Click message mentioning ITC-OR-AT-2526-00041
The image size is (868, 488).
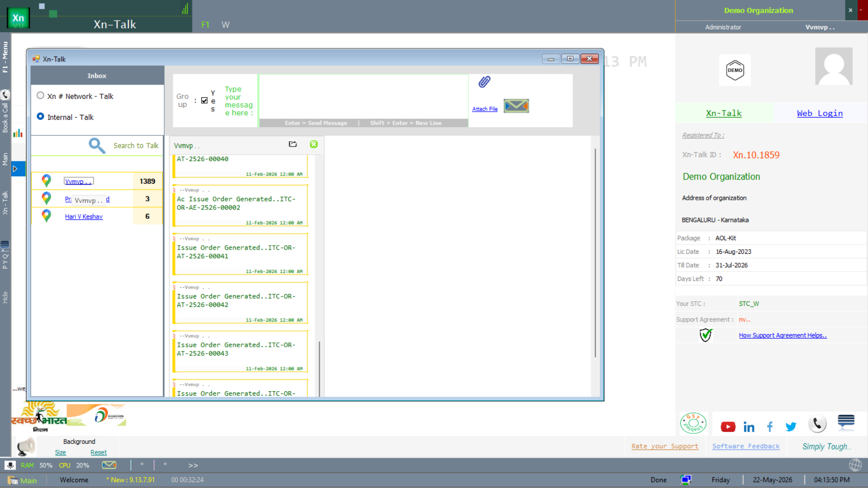240,254
